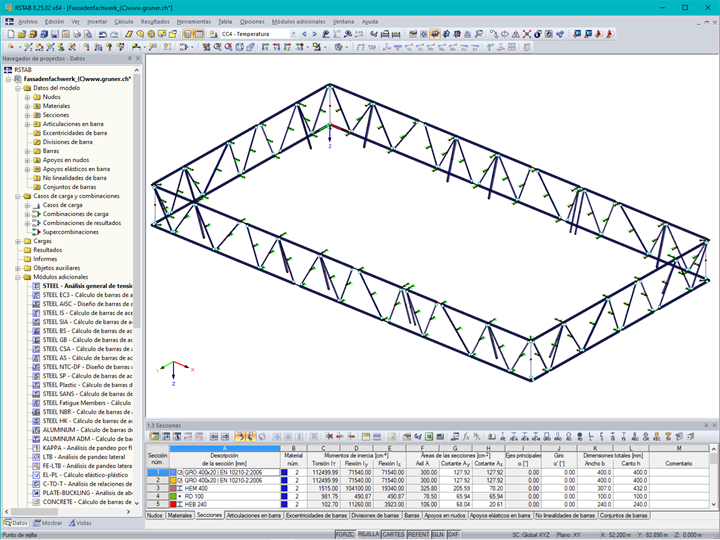
Task: Toggle GLN guidelines in status bar
Action: [x=438, y=535]
